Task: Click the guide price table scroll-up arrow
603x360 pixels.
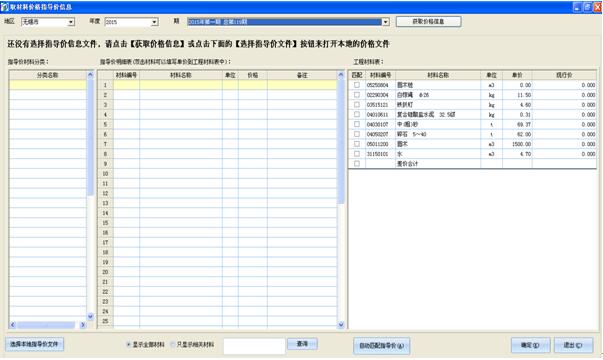Action: (x=341, y=75)
